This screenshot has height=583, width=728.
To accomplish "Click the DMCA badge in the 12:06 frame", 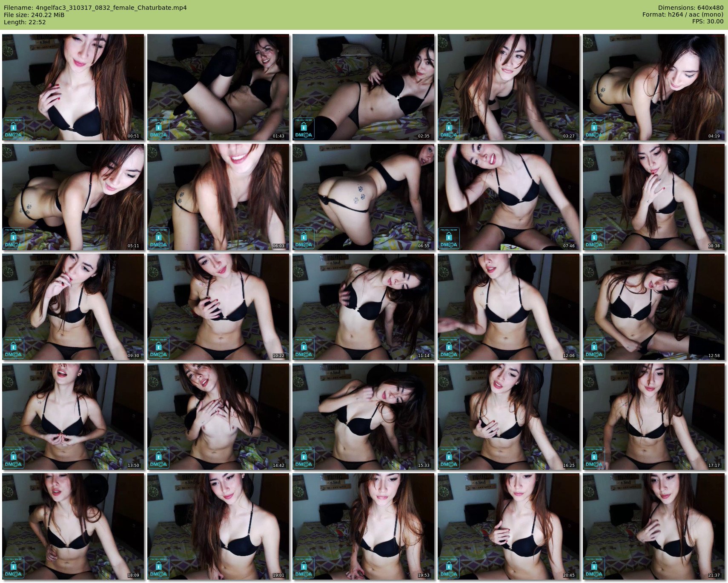I will pos(449,349).
